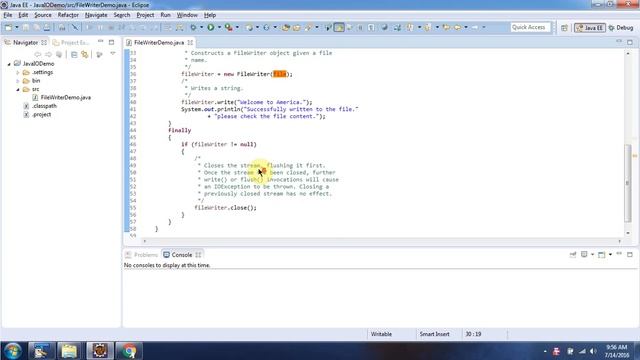Open the file explorer from the taskbar
Image resolution: width=640 pixels, height=360 pixels.
point(69,351)
